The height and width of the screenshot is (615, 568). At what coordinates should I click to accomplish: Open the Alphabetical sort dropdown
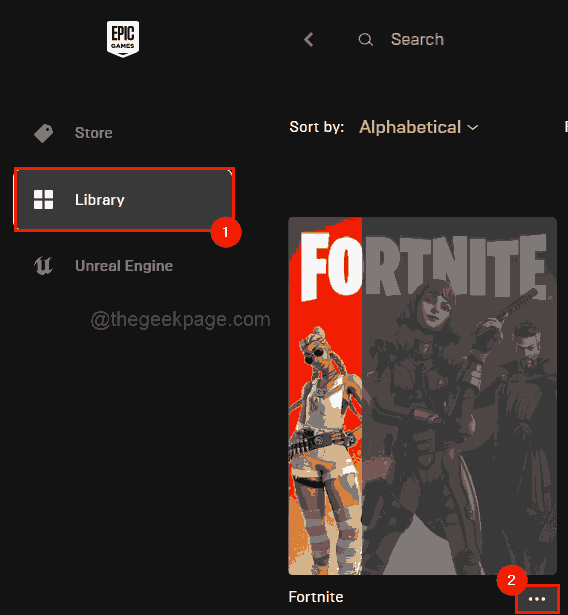point(419,127)
